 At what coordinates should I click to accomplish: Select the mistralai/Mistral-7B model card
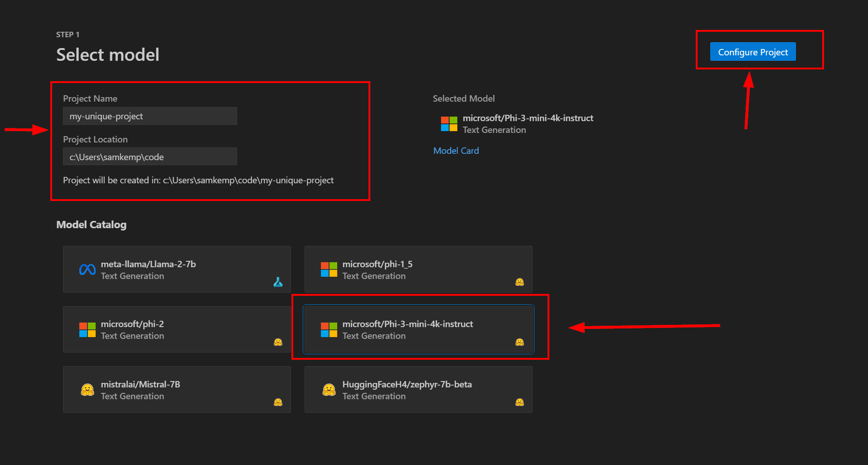(x=177, y=389)
